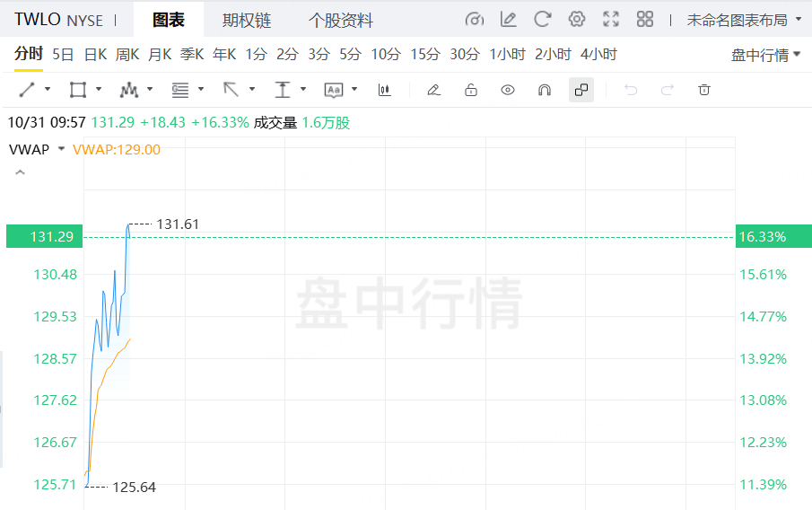Select the price range measure tool
The height and width of the screenshot is (510, 812).
(283, 90)
